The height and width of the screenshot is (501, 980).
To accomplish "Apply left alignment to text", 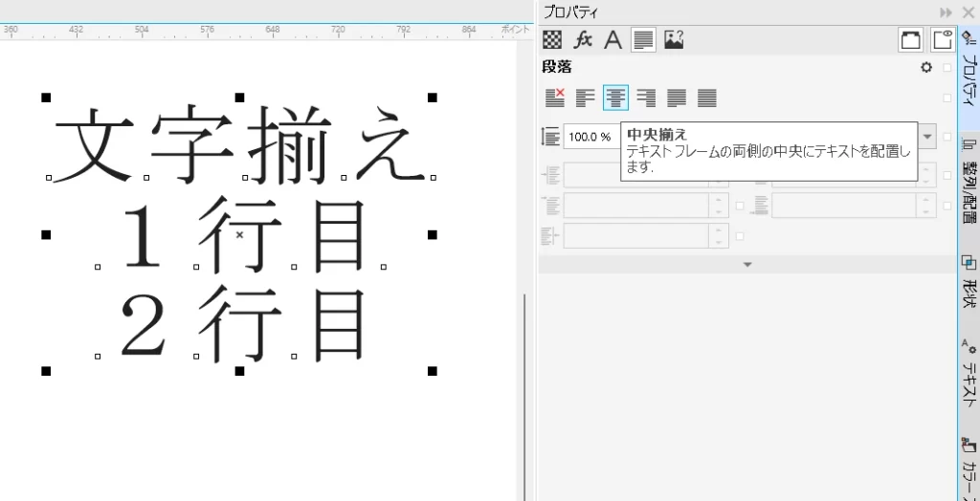I will pyautogui.click(x=585, y=98).
